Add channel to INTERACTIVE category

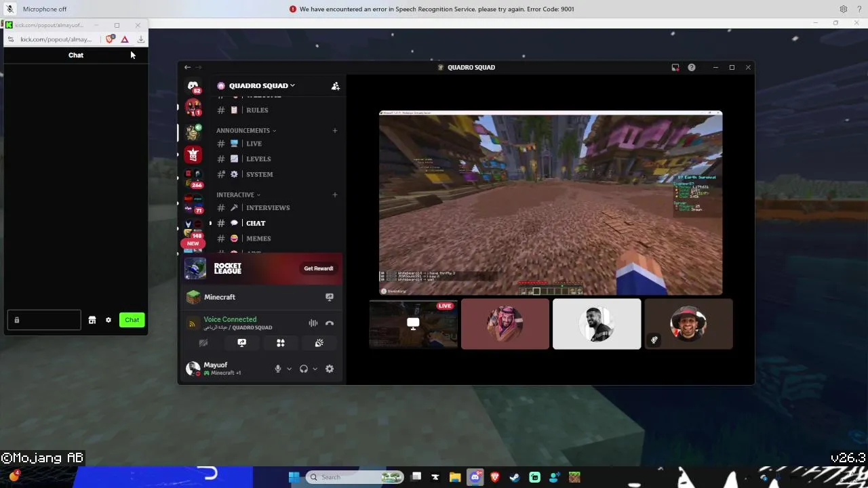click(x=334, y=195)
